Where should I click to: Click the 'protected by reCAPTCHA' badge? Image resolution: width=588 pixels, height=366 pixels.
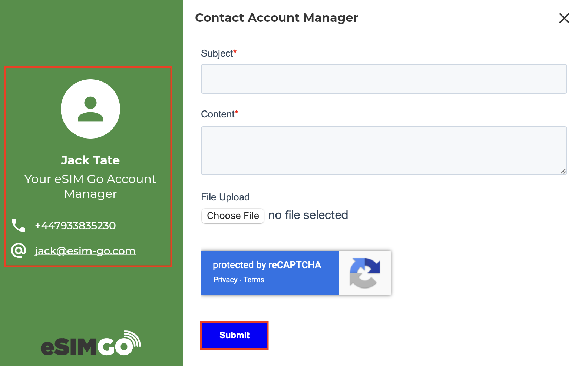coord(296,273)
